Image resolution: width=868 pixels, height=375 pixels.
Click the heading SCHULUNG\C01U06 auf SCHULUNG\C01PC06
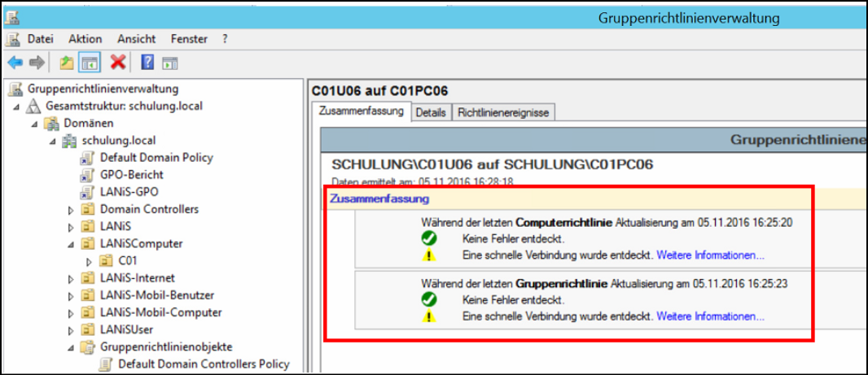[492, 164]
